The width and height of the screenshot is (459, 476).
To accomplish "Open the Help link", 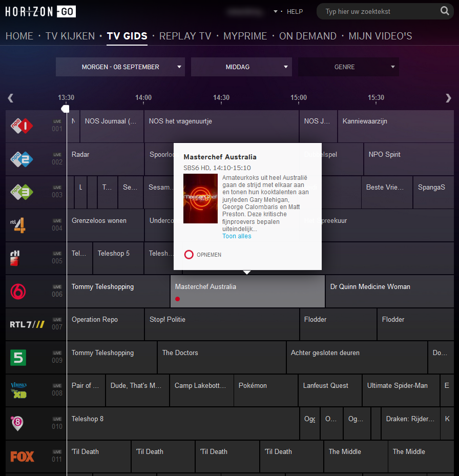I will click(x=295, y=12).
